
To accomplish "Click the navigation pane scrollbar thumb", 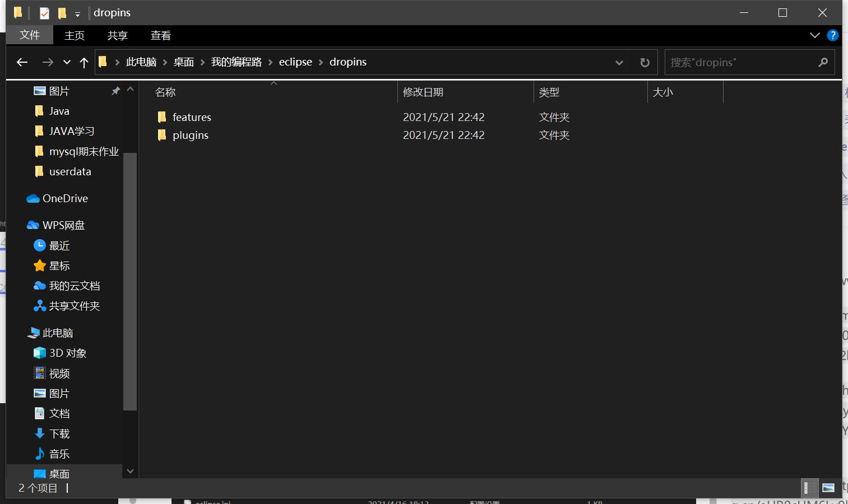I will [x=129, y=281].
